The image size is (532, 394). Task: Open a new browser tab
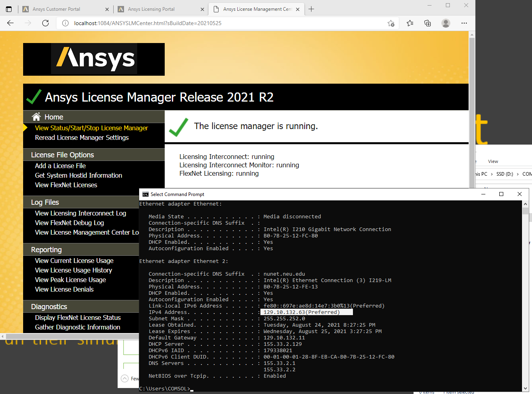tap(311, 9)
